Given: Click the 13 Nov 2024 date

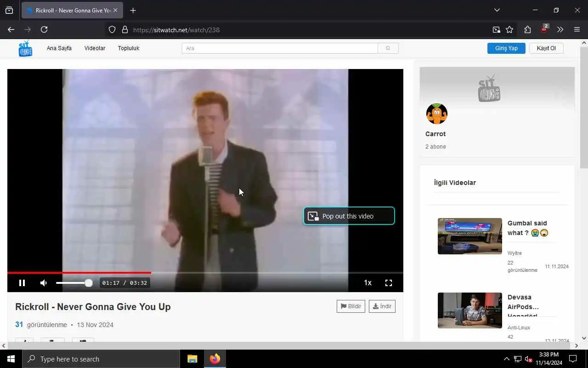Looking at the screenshot, I should pos(95,325).
